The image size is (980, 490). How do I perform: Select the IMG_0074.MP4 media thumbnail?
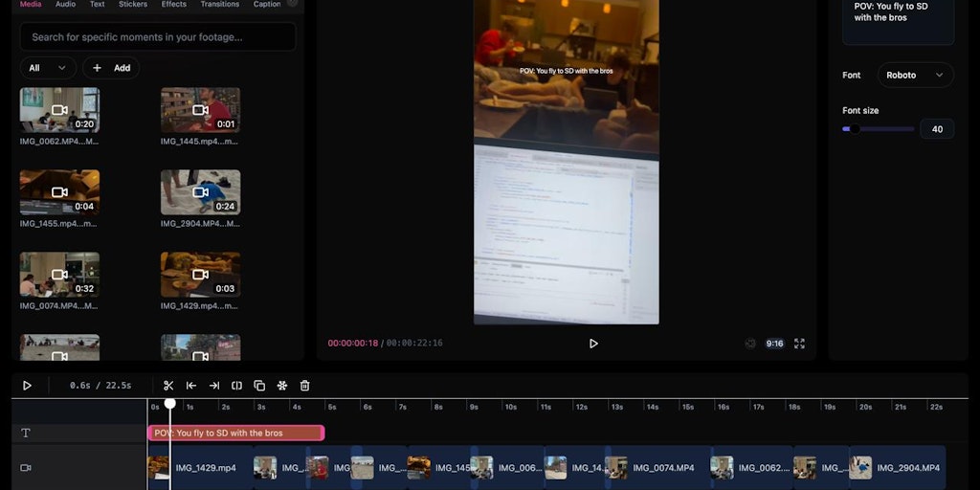(59, 275)
